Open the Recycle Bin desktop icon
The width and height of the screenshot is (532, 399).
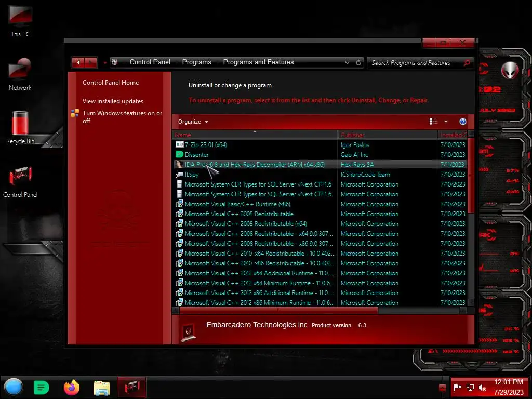tap(20, 128)
